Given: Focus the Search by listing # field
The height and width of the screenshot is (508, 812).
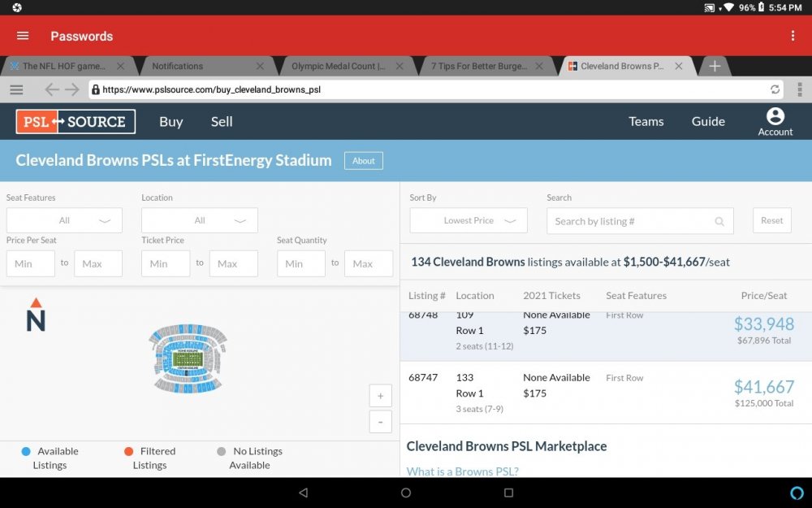Looking at the screenshot, I should tap(640, 221).
